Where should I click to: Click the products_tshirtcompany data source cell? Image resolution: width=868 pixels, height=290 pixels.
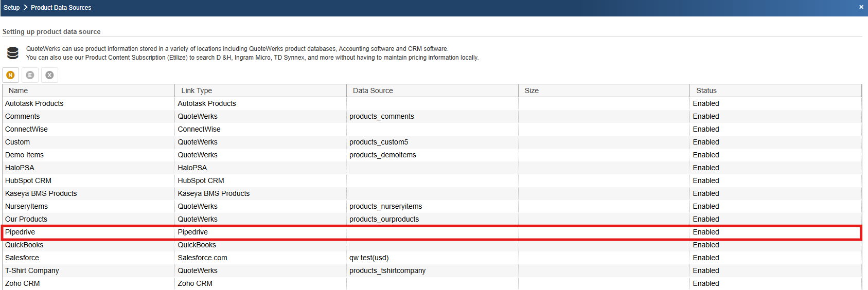tap(387, 270)
